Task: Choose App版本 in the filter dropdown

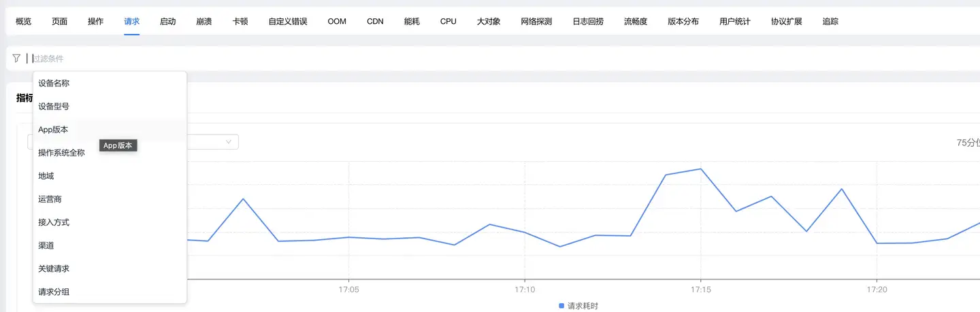Action: tap(53, 130)
